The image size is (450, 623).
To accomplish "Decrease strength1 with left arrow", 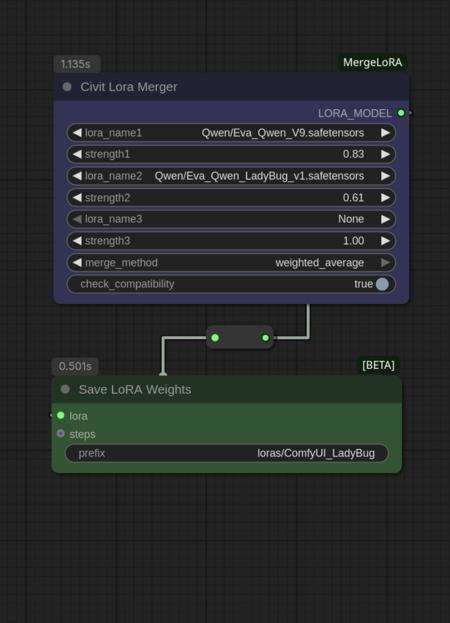I will click(x=77, y=154).
